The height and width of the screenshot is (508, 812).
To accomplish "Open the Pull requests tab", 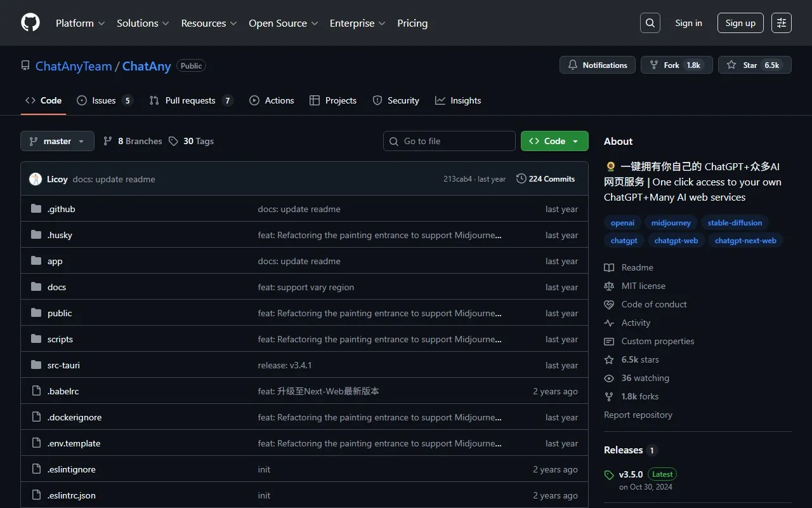I will pos(190,100).
